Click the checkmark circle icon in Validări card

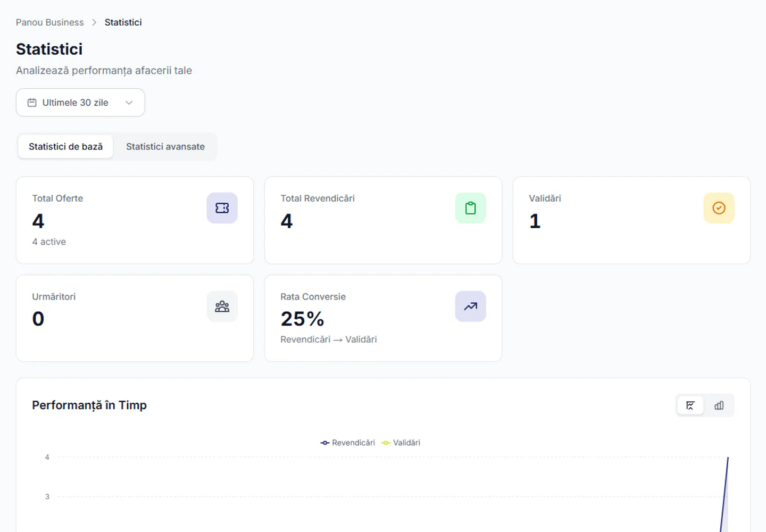coord(719,208)
